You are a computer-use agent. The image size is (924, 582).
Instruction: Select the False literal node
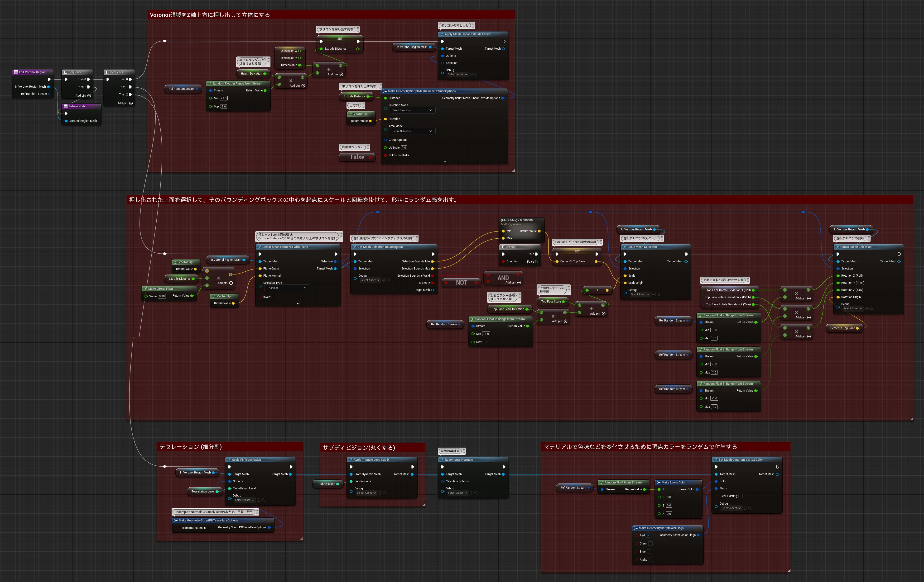pos(357,157)
